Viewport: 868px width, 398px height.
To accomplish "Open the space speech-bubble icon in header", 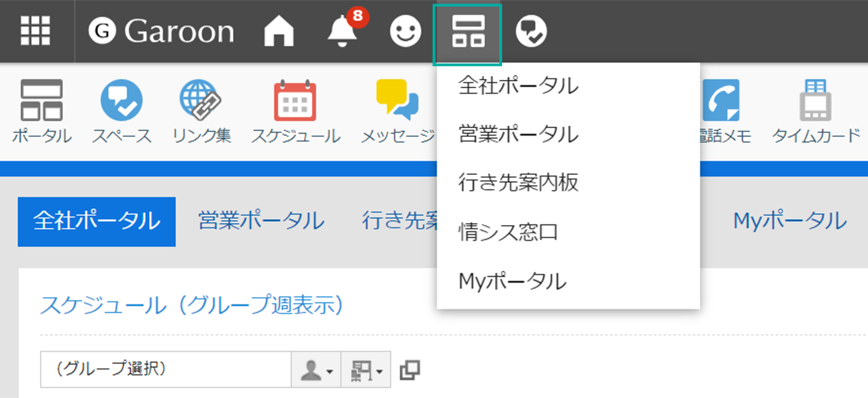I will (531, 31).
